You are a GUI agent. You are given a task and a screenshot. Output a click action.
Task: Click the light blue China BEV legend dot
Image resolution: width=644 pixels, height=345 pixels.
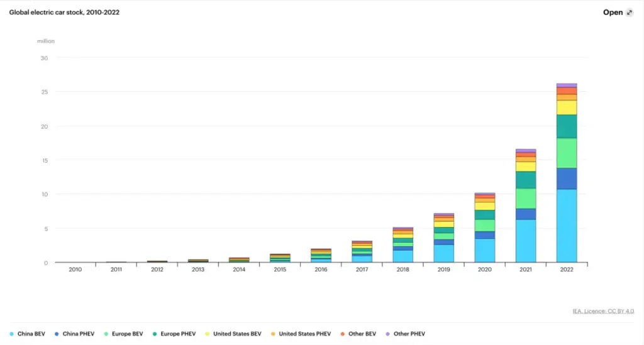[x=12, y=334]
